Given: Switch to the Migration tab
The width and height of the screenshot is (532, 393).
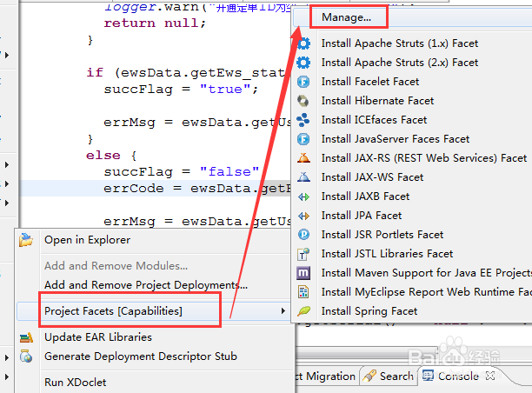Looking at the screenshot, I should pos(325,376).
